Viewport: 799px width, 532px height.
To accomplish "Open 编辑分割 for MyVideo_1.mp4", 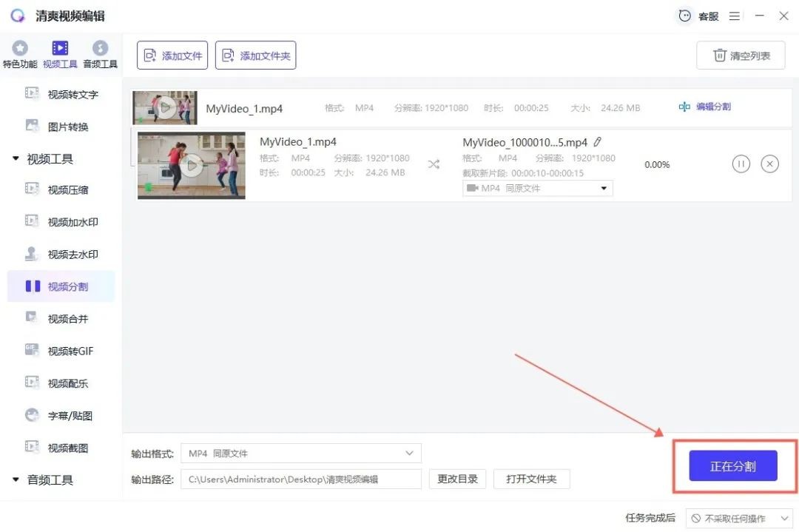I will [704, 107].
